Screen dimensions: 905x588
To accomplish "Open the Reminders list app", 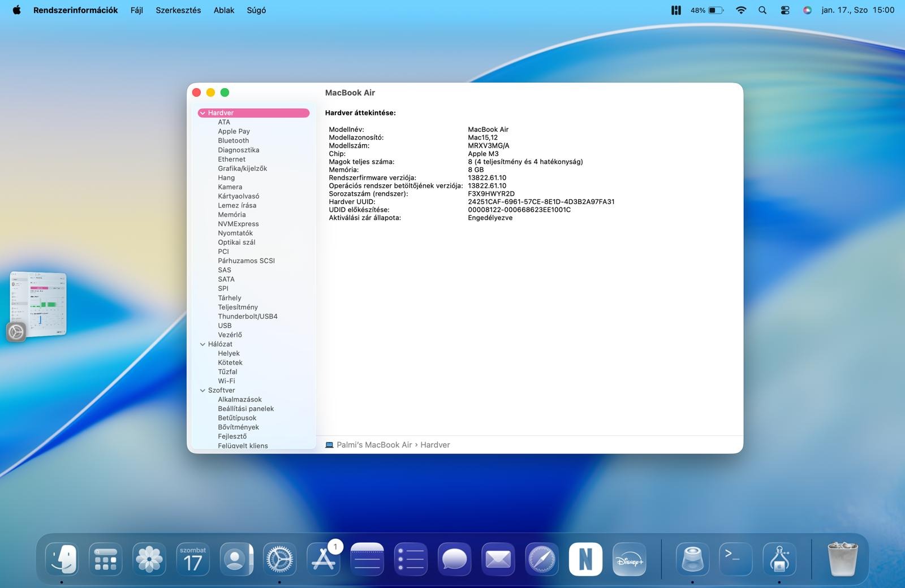I will [411, 559].
